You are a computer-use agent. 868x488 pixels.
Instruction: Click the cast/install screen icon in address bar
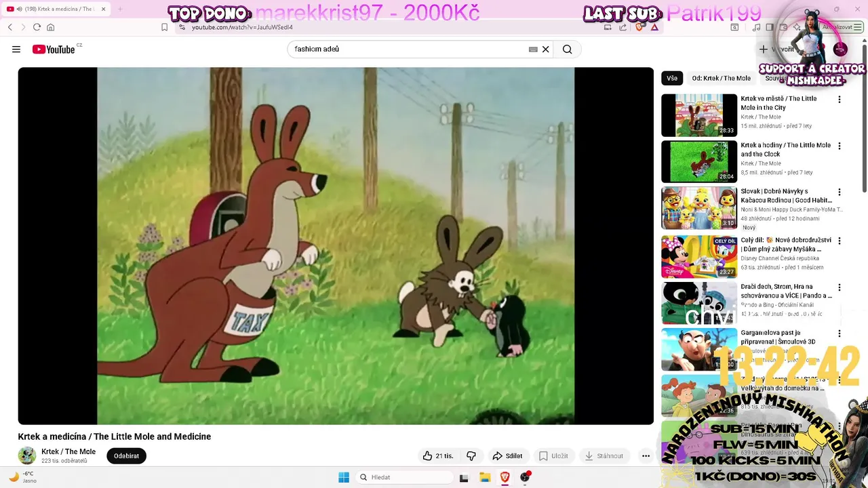point(608,27)
